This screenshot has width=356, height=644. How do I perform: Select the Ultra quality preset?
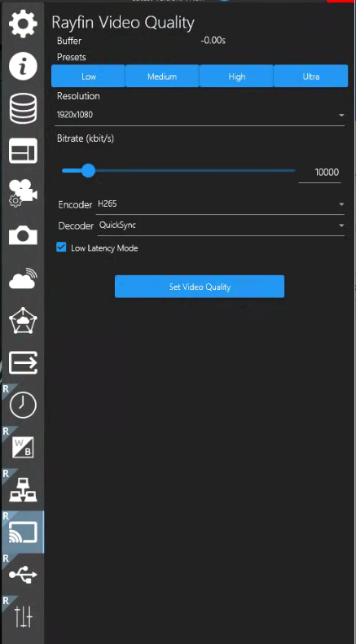tap(310, 77)
